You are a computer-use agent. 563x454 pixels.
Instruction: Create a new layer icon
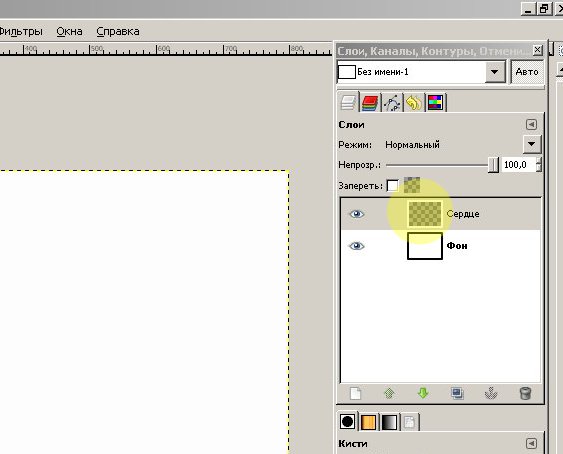(x=355, y=393)
